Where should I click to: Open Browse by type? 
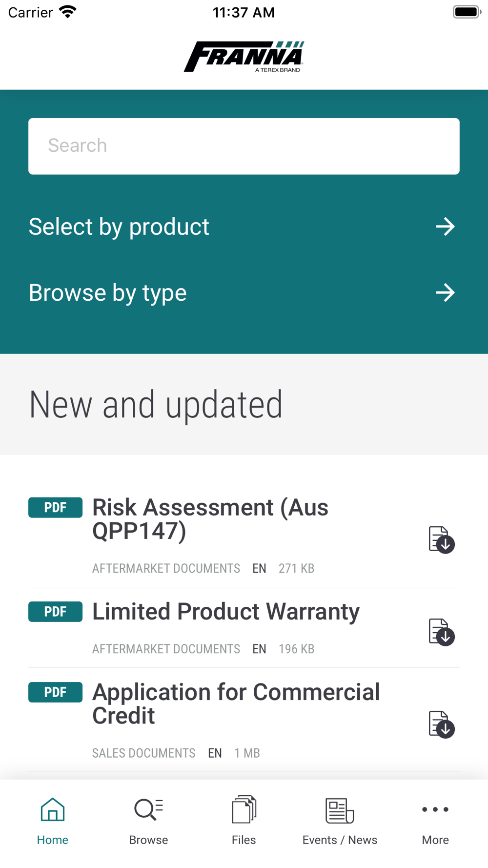click(108, 293)
